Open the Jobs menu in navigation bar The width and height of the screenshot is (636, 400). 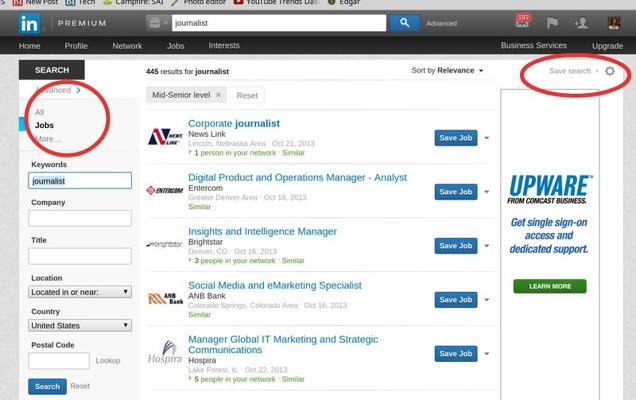point(175,46)
